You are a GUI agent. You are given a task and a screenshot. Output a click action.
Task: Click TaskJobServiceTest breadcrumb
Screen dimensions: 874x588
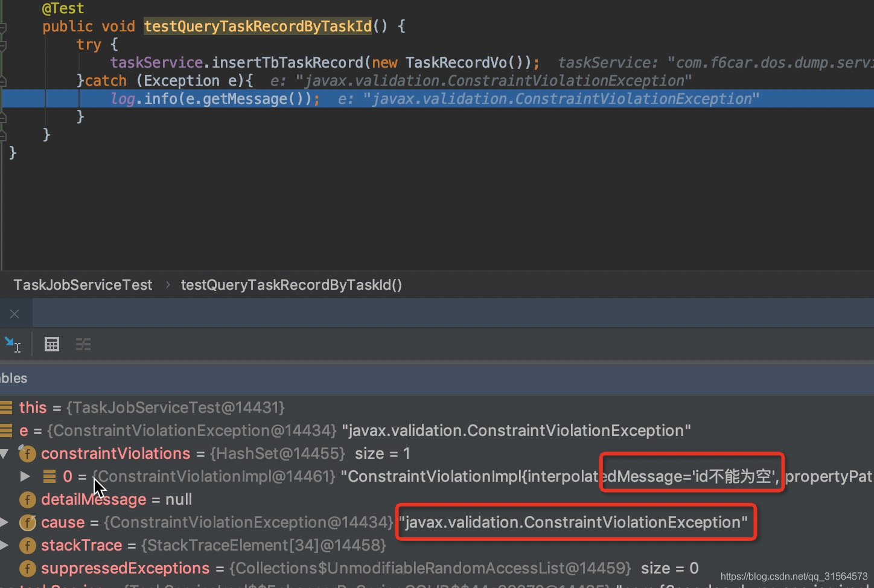point(83,285)
